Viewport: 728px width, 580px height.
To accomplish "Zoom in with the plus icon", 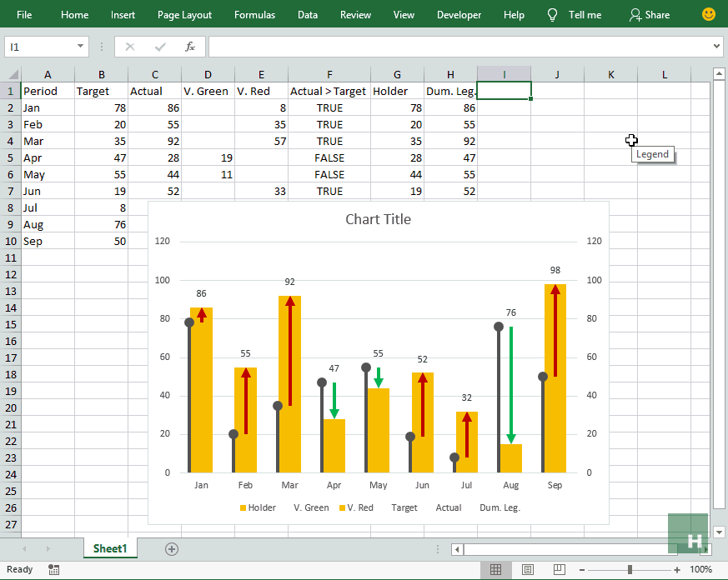I will coord(677,570).
